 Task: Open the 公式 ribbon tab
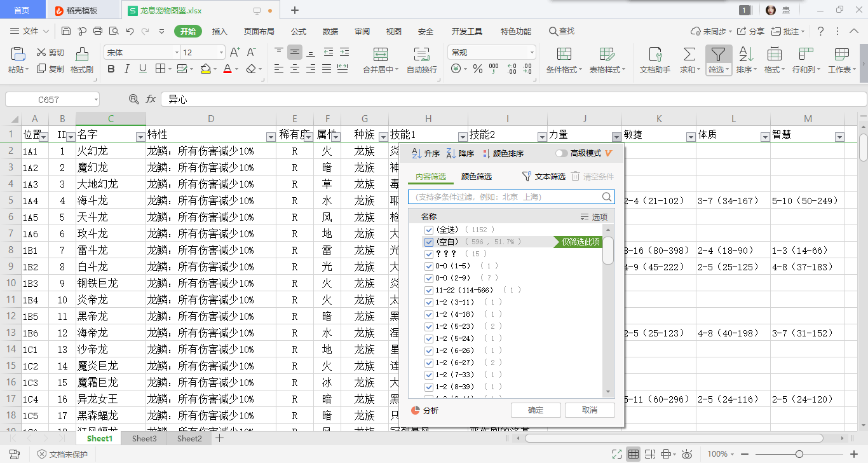pyautogui.click(x=299, y=31)
